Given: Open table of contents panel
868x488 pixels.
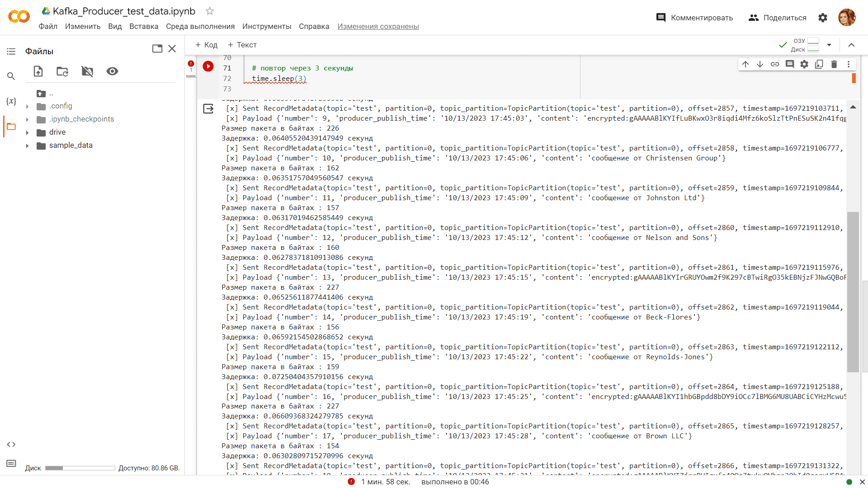Looking at the screenshot, I should pyautogui.click(x=11, y=52).
